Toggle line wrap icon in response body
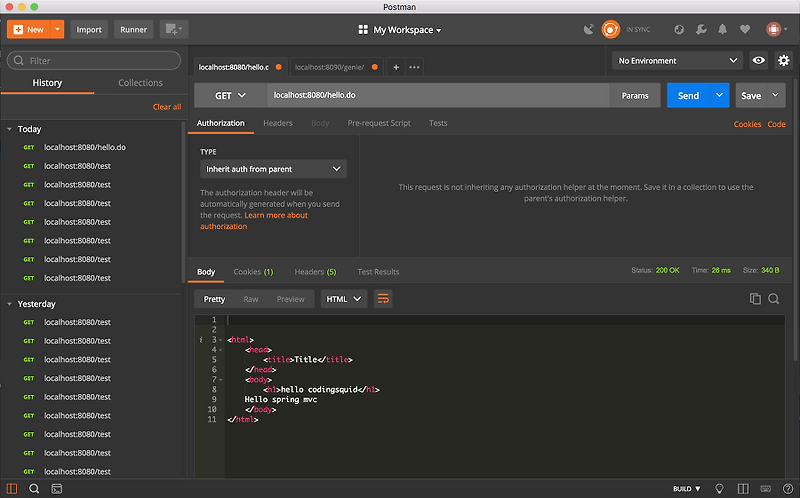The image size is (800, 498). [x=383, y=299]
